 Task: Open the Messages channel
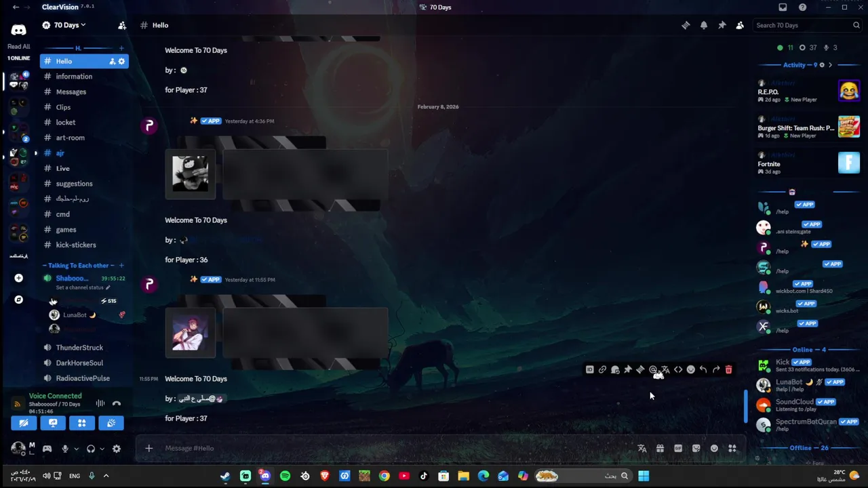[x=84, y=91]
